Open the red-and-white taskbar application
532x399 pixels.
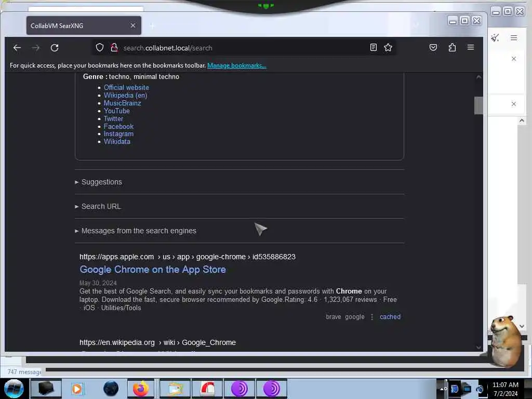pyautogui.click(x=207, y=389)
